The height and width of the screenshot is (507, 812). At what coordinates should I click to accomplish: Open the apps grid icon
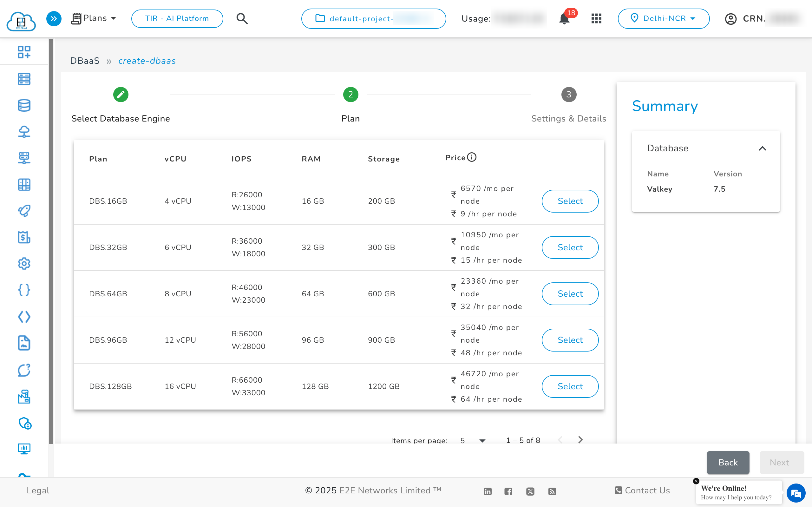(596, 18)
